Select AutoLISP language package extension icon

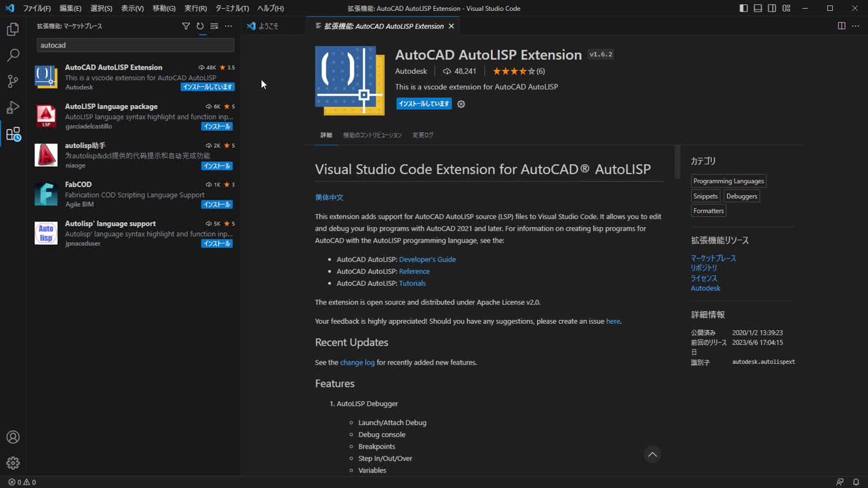tap(46, 116)
